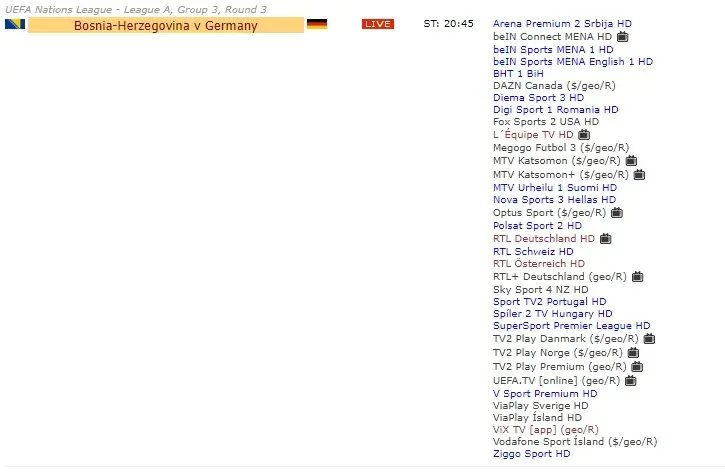Image resolution: width=725 pixels, height=473 pixels.
Task: Open the Bosnia-Herzegovina v Germany match
Action: [x=165, y=25]
